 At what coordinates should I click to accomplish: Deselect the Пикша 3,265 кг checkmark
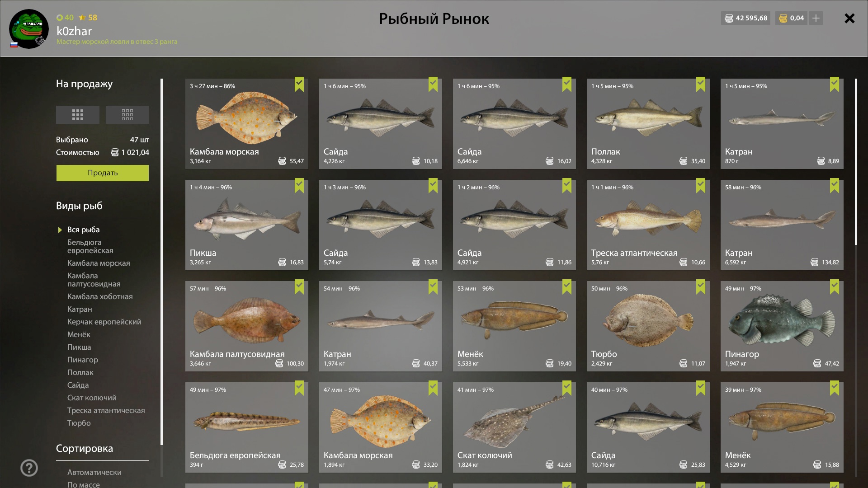click(x=299, y=185)
